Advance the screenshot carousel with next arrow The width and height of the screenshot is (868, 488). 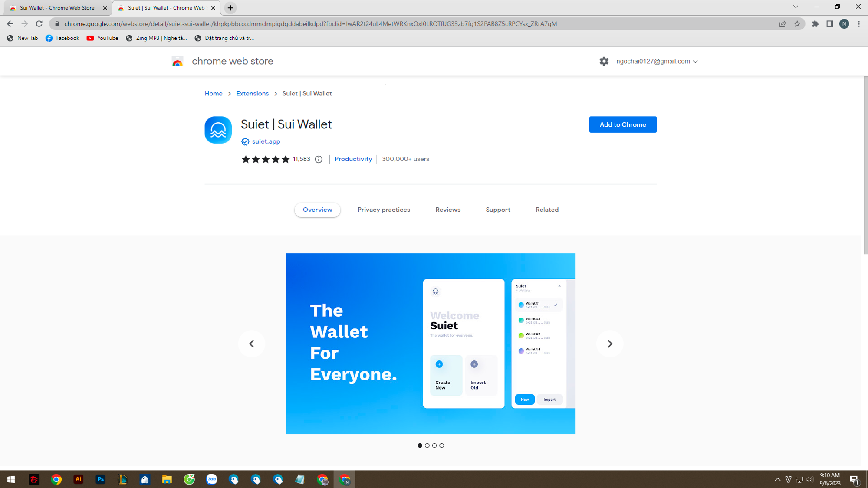click(x=610, y=343)
